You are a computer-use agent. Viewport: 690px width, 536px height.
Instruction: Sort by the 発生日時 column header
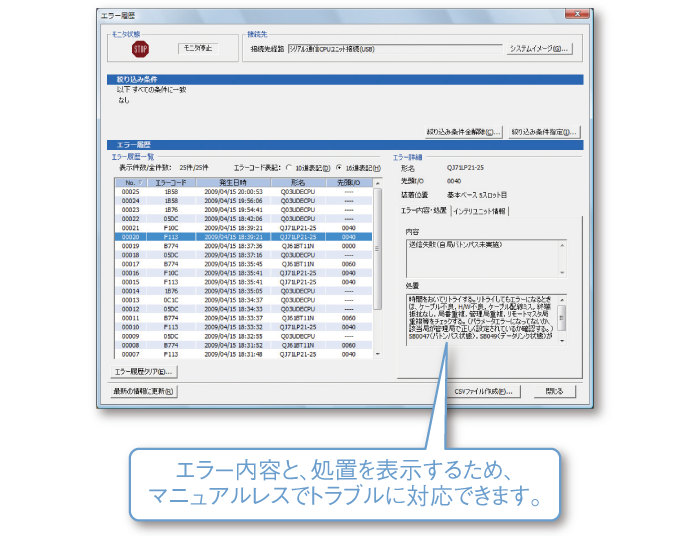[233, 183]
